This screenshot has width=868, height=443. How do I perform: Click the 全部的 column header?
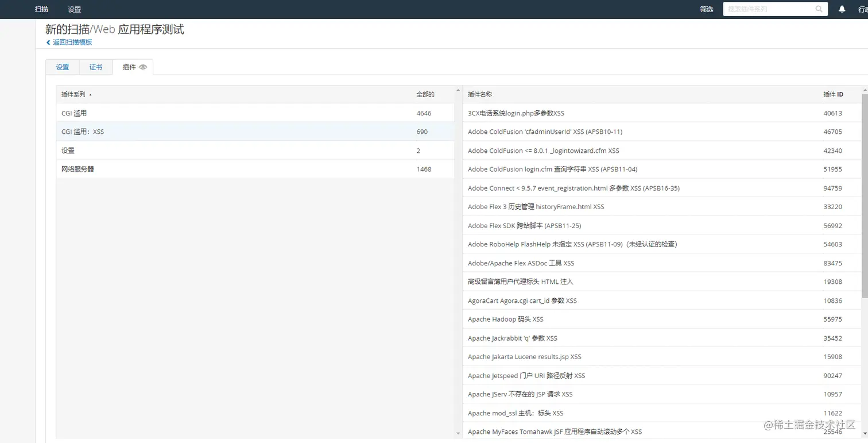pyautogui.click(x=425, y=94)
